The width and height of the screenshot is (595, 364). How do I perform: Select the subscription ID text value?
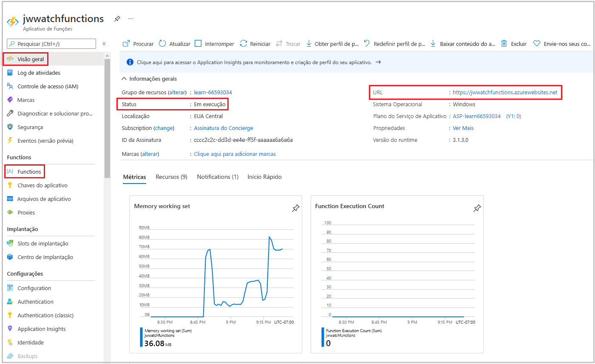[244, 140]
